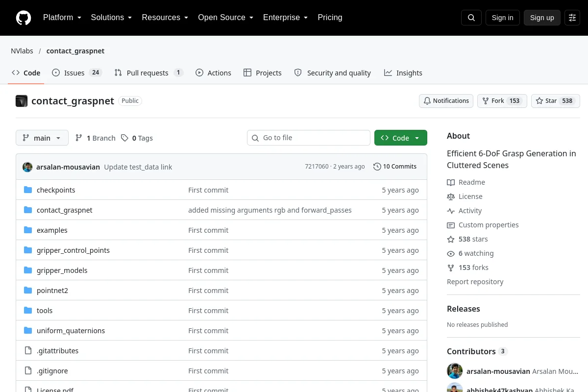
Task: Click the GitHub logo icon
Action: (24, 18)
